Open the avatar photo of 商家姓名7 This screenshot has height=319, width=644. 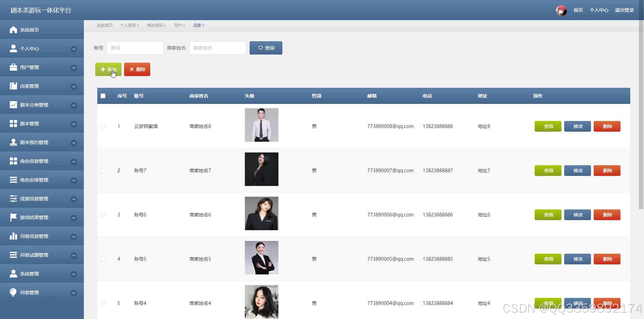coord(262,169)
